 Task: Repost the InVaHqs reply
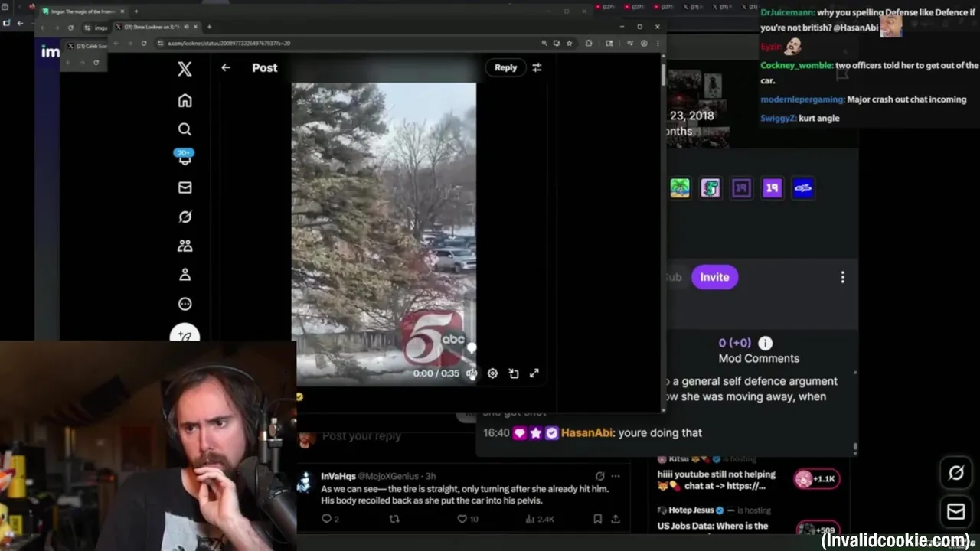[394, 519]
